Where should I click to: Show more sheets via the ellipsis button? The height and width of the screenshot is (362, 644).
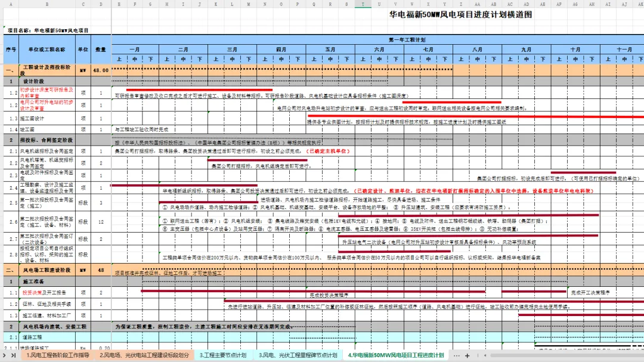pyautogui.click(x=457, y=355)
